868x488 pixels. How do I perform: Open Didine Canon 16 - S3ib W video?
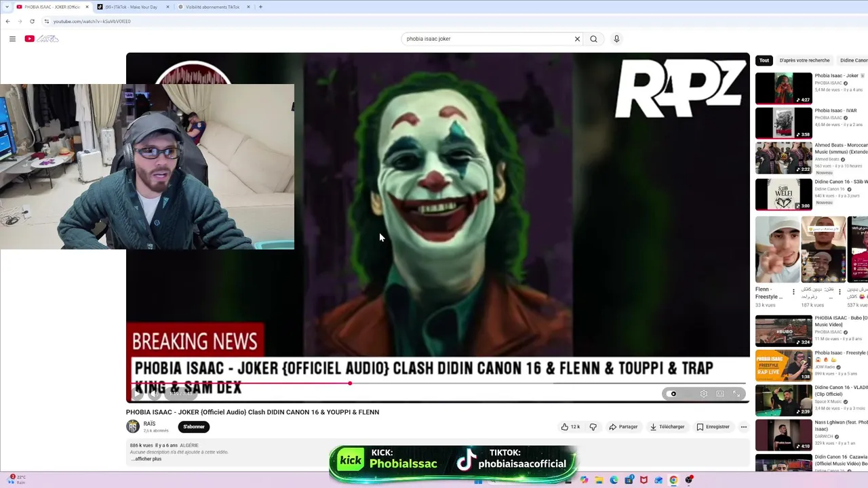[784, 195]
